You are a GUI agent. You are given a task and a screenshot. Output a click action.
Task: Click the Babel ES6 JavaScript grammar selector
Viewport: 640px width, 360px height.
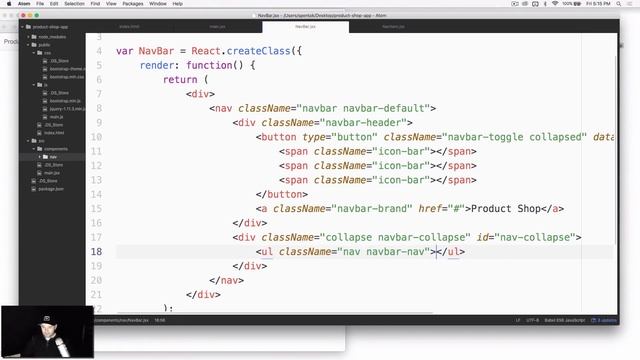[x=564, y=320]
